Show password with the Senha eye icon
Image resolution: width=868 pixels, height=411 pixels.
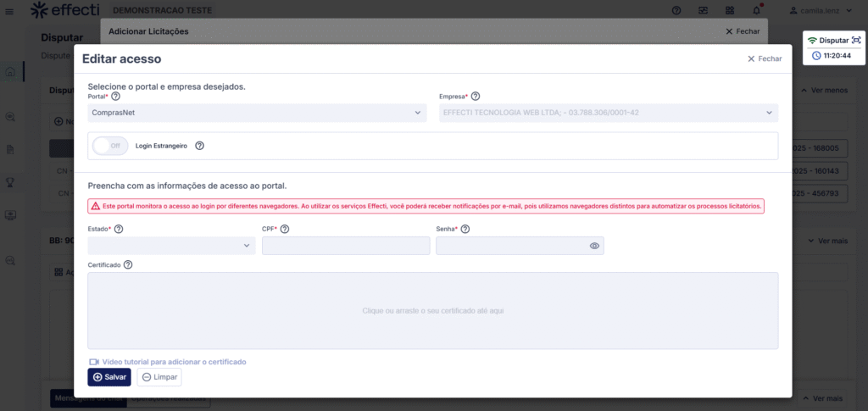594,246
